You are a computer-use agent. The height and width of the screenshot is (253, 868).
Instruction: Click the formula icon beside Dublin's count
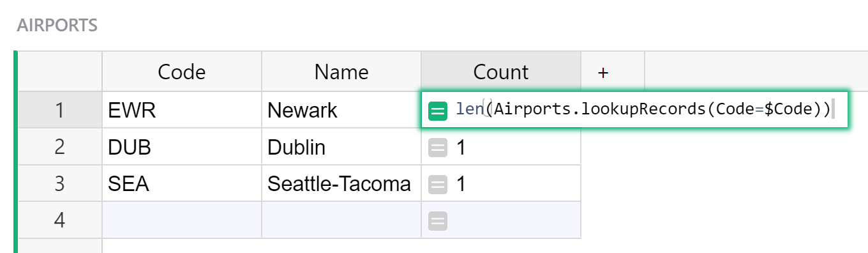pos(437,148)
